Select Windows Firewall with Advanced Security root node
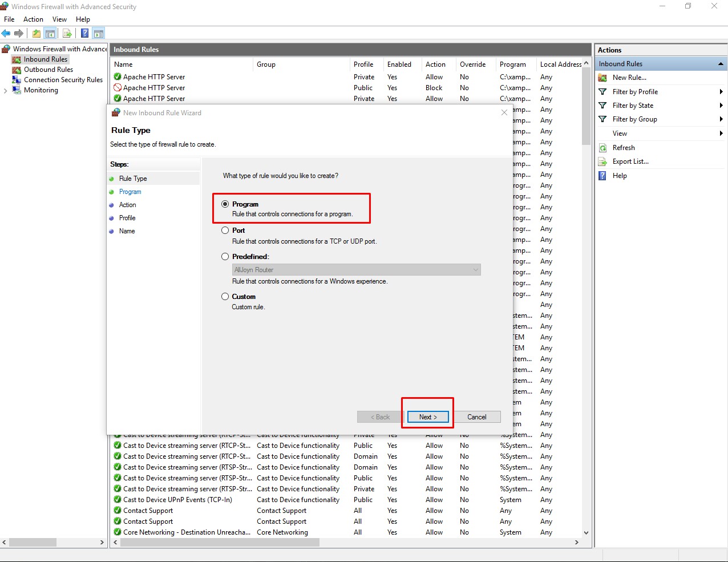728x562 pixels. [x=60, y=49]
